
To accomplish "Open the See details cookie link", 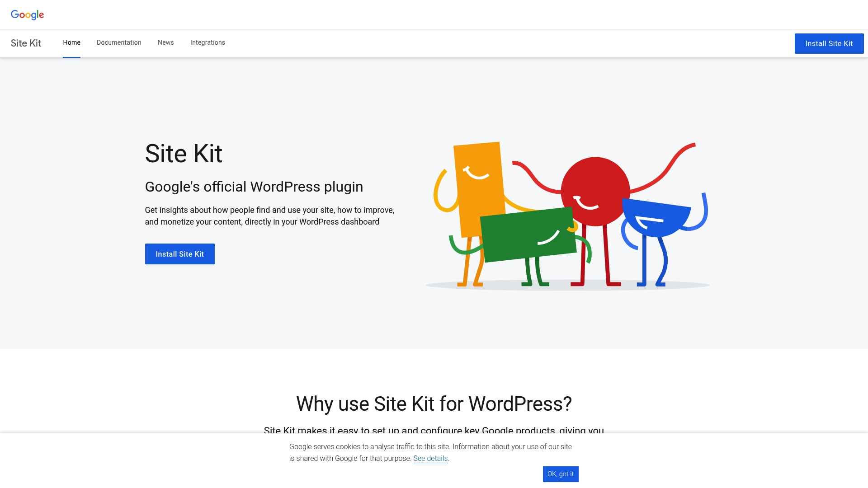I will (430, 458).
